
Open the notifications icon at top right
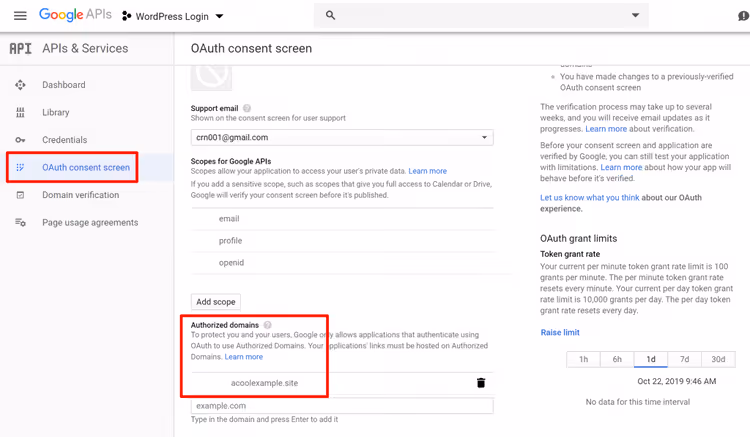(743, 16)
